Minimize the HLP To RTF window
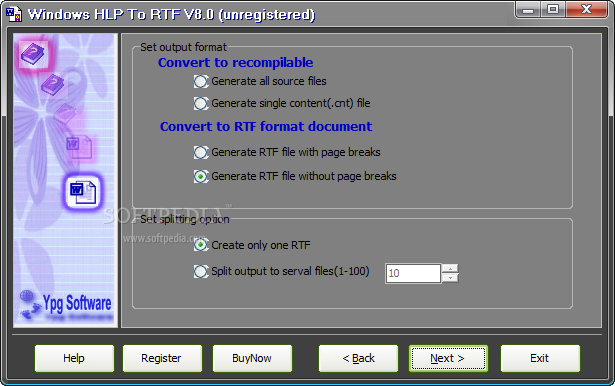 (x=528, y=9)
